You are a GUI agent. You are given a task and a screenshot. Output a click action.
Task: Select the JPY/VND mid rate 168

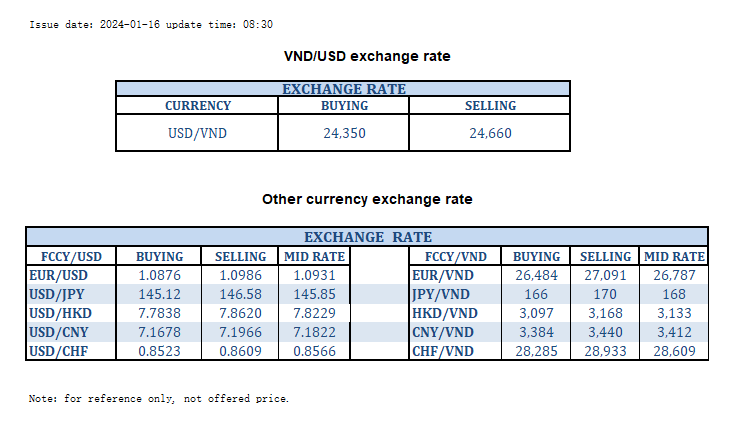point(674,292)
